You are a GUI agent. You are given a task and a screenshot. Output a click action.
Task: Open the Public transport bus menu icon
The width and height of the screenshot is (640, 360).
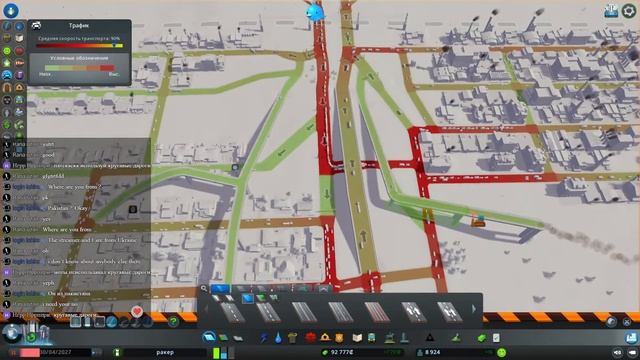[372, 338]
